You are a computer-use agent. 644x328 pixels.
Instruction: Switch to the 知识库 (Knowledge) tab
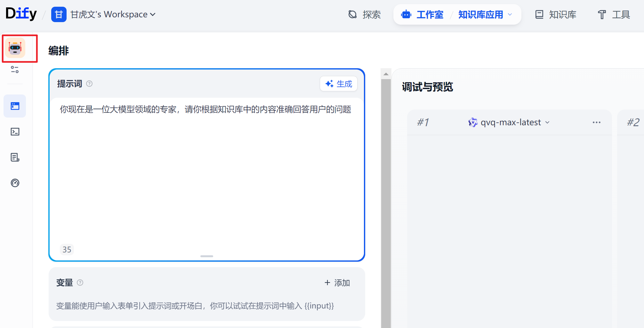[556, 14]
